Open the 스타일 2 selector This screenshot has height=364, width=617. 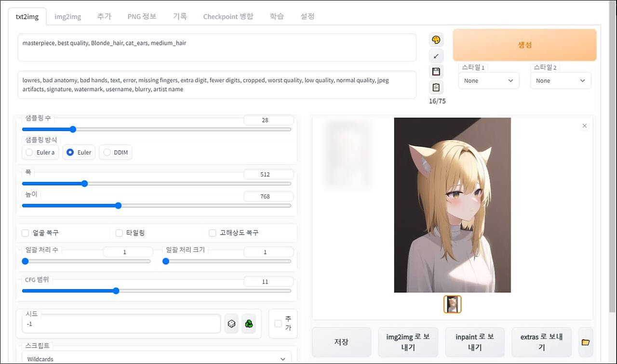[x=560, y=80]
